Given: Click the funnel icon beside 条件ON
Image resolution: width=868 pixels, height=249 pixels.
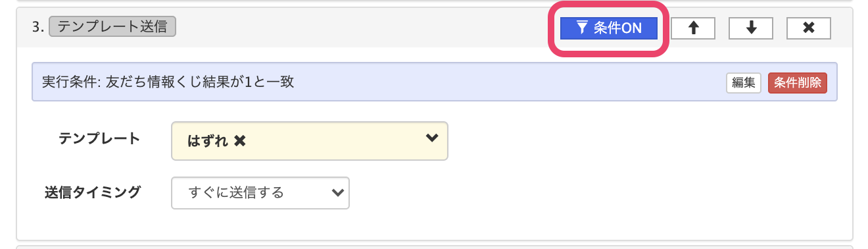Looking at the screenshot, I should point(581,28).
